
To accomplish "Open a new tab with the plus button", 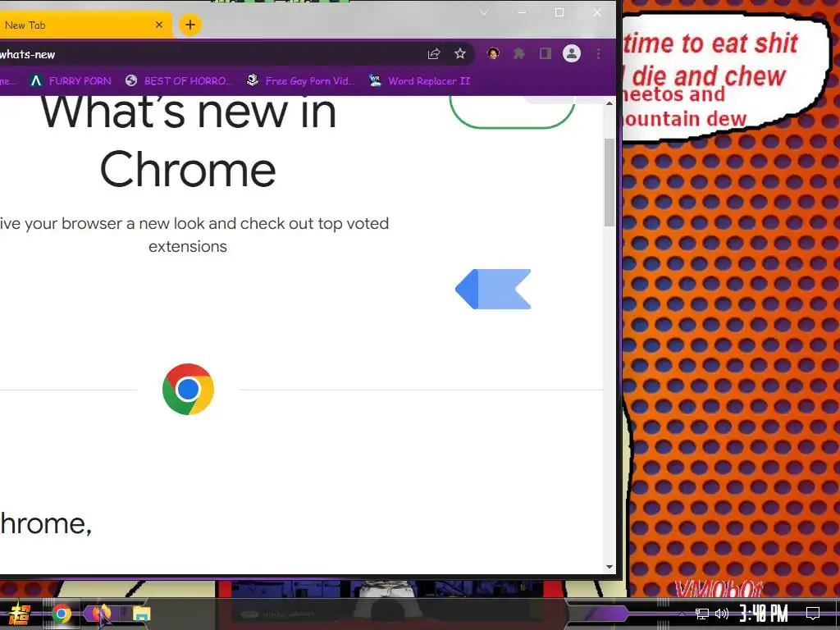I will click(x=190, y=25).
